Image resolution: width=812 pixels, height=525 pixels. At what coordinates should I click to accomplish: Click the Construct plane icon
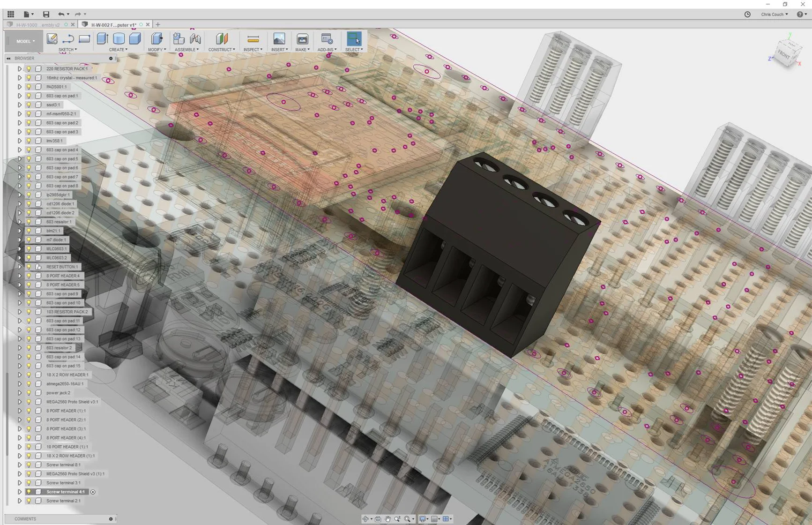[222, 38]
